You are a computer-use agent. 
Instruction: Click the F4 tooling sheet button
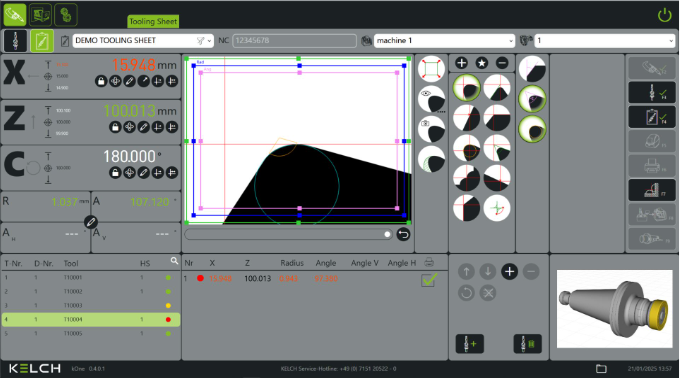click(x=652, y=117)
